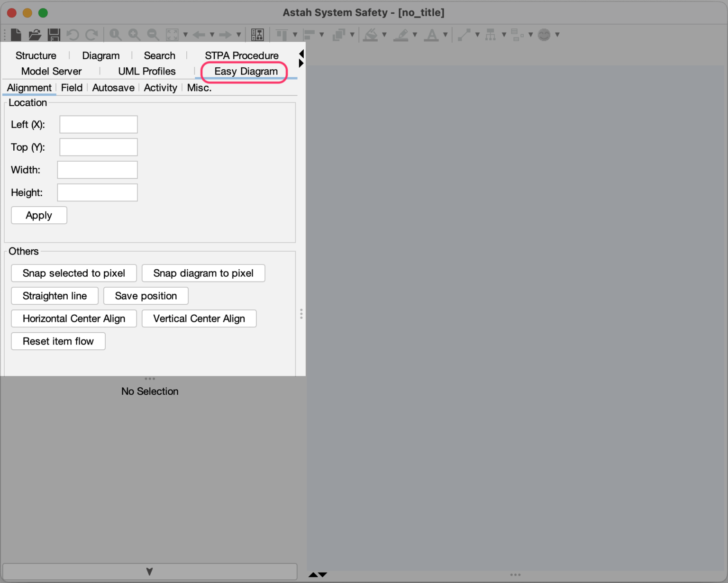
Task: Click Snap diagram to pixel
Action: point(203,273)
